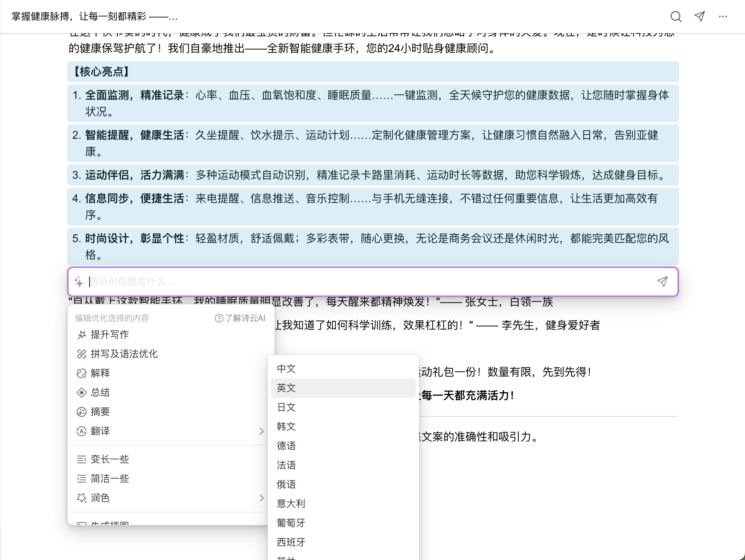The image size is (745, 560).
Task: Click the bold 每一天都充满活力 line
Action: 467,395
